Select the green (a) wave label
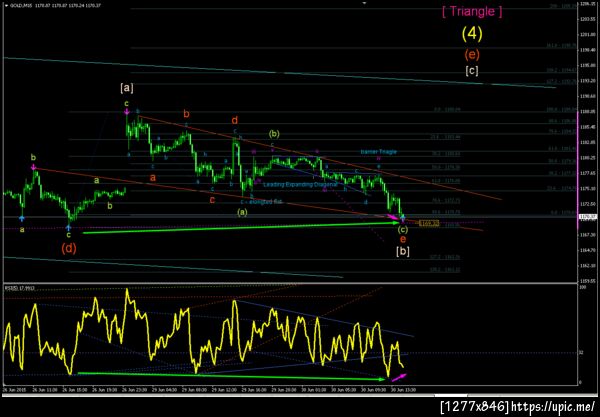This screenshot has width=600, height=417. [242, 212]
